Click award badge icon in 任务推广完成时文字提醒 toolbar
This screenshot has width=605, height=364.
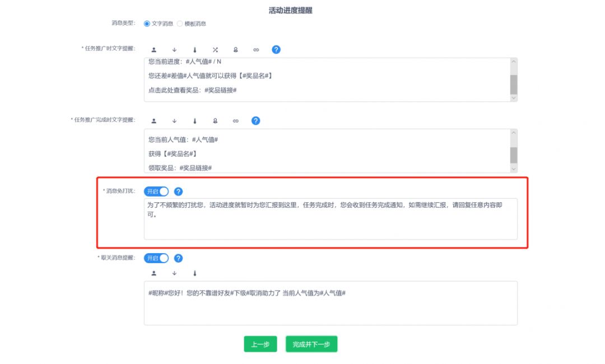215,121
